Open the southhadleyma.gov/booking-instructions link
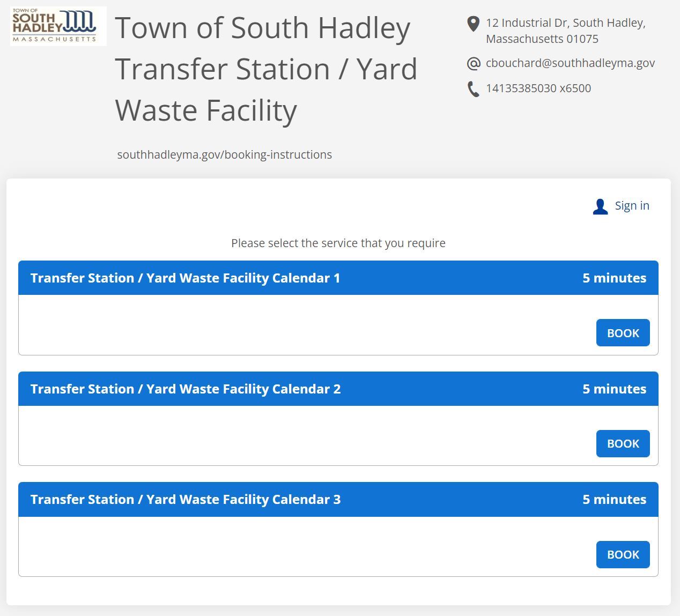This screenshot has width=680, height=616. click(x=225, y=155)
